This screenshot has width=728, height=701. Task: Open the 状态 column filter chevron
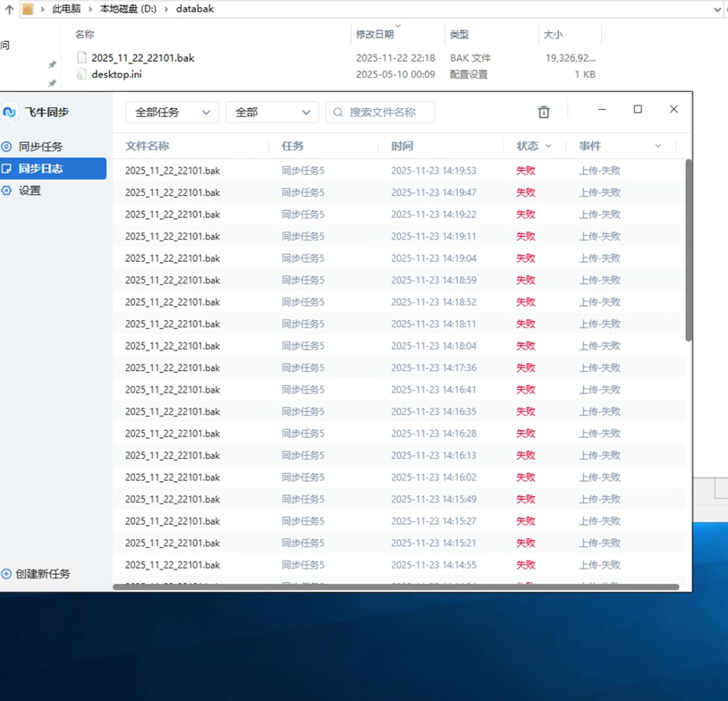(547, 147)
